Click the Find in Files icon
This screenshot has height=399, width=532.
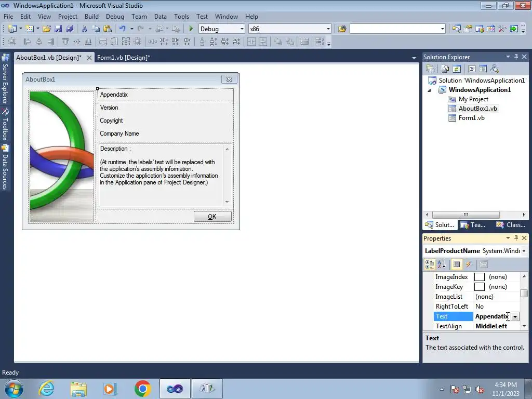pos(342,29)
